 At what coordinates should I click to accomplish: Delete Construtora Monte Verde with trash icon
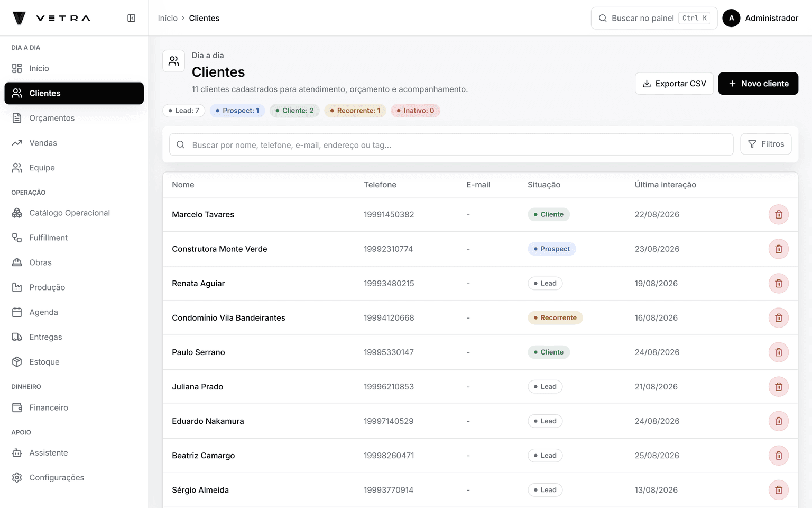[x=779, y=249]
